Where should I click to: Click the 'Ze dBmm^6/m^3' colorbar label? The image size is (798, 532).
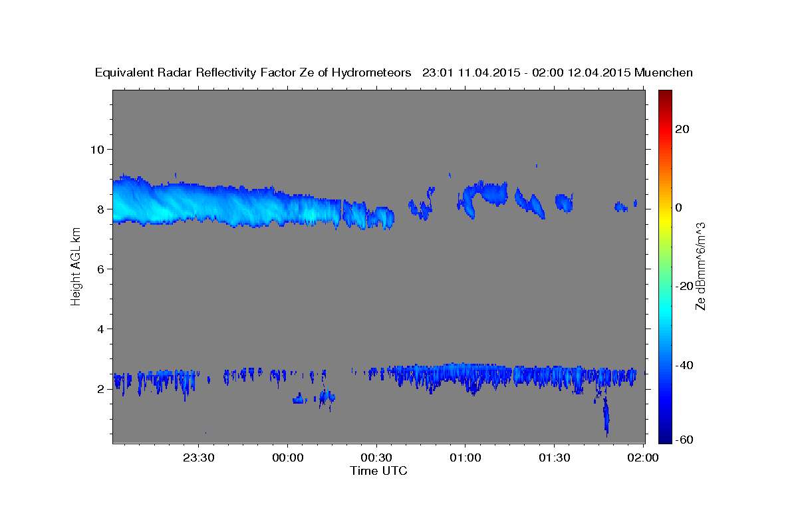[700, 266]
